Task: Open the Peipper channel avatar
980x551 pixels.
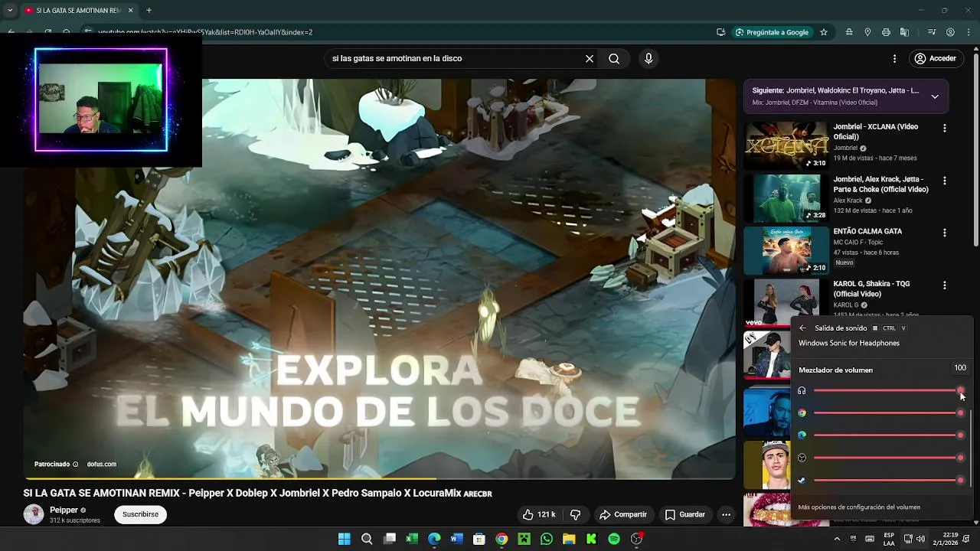Action: 34,514
